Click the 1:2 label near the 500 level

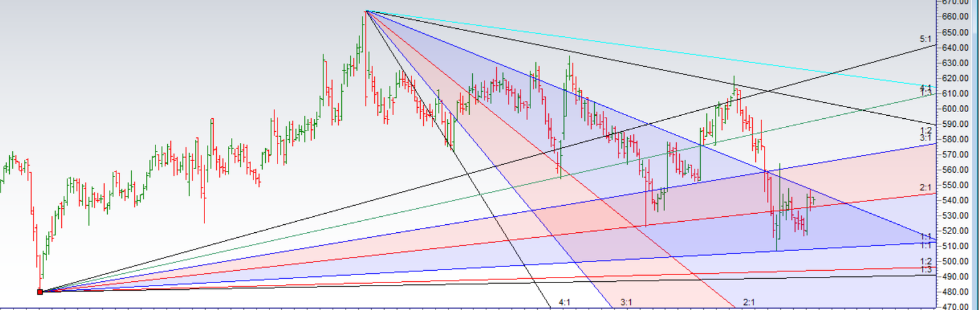click(925, 262)
